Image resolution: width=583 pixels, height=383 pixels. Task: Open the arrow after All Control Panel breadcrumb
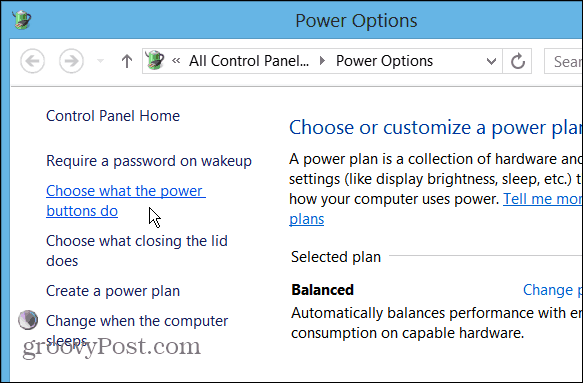pyautogui.click(x=322, y=61)
